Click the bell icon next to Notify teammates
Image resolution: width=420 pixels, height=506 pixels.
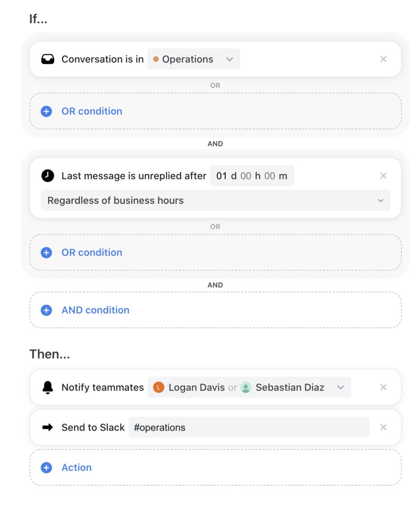pos(48,388)
